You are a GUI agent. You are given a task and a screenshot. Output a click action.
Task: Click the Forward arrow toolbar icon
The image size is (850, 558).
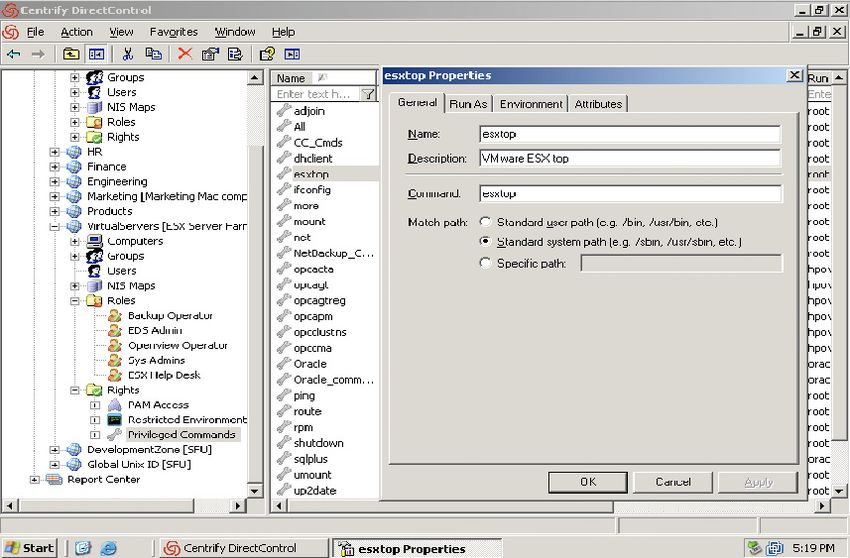(38, 54)
